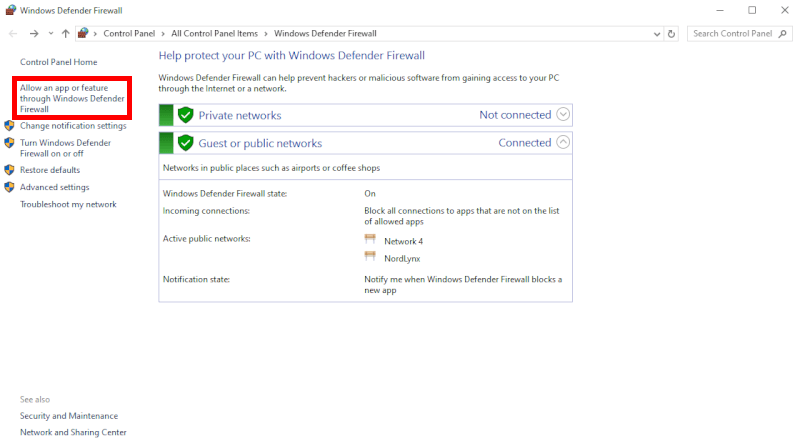Click Restore defaults link

[x=50, y=170]
